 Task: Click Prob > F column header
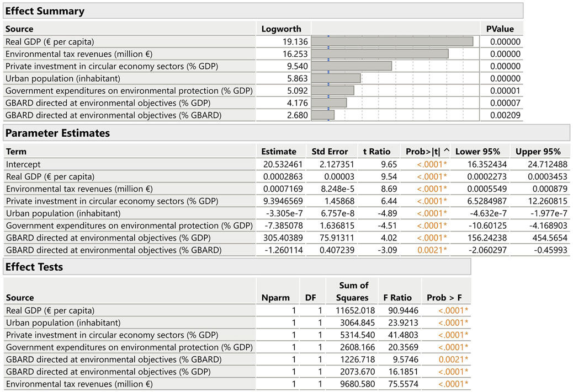[x=444, y=298]
